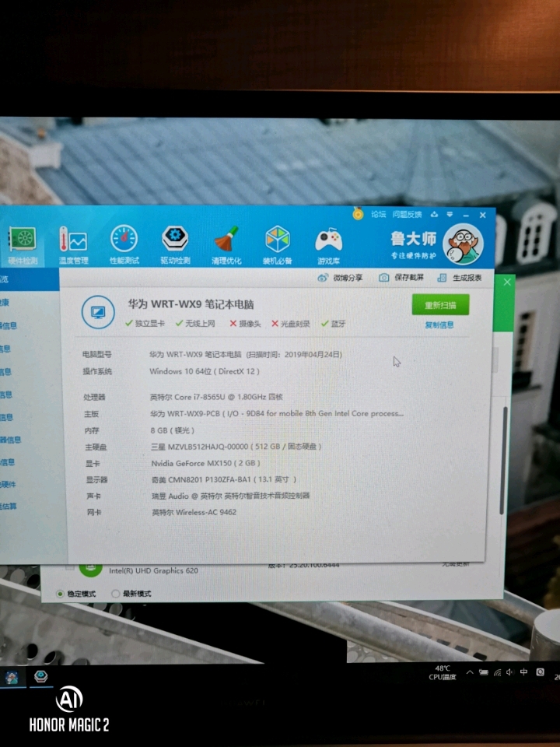Open 问题反馈 feedback in title bar
This screenshot has width=560, height=747.
407,214
